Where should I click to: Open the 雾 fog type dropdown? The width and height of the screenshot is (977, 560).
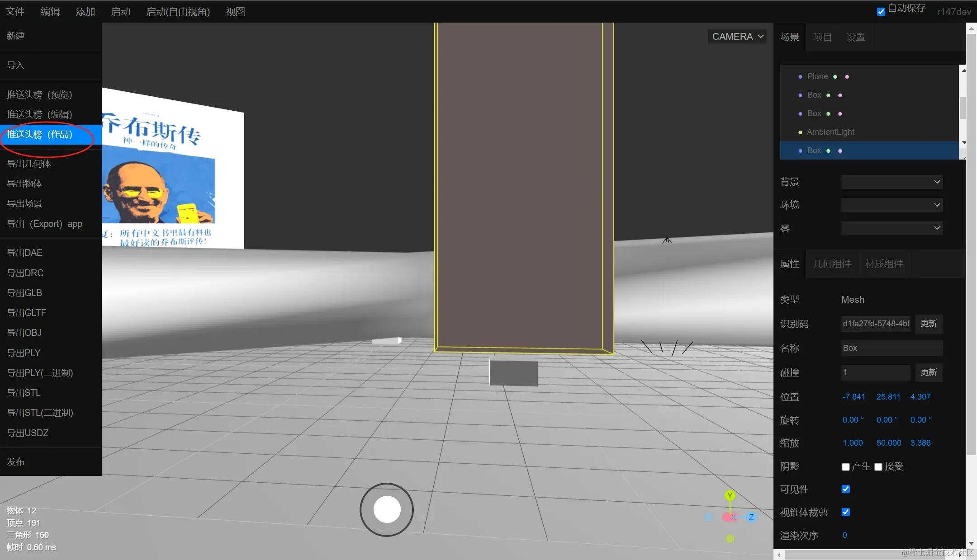[891, 228]
